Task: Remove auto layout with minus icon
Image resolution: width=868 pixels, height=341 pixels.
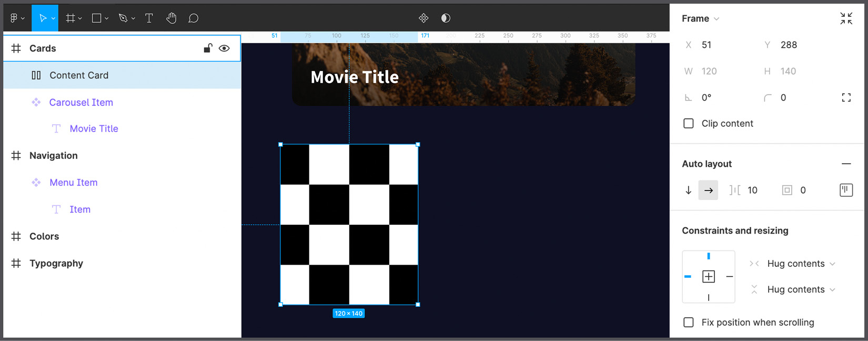Action: [846, 164]
